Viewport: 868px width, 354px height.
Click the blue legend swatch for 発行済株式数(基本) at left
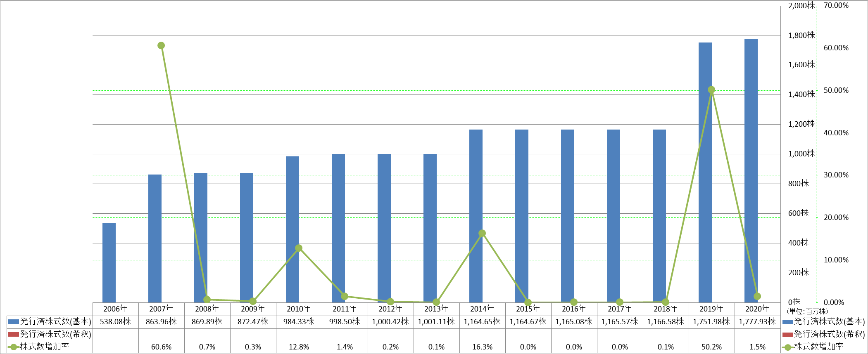pyautogui.click(x=14, y=321)
